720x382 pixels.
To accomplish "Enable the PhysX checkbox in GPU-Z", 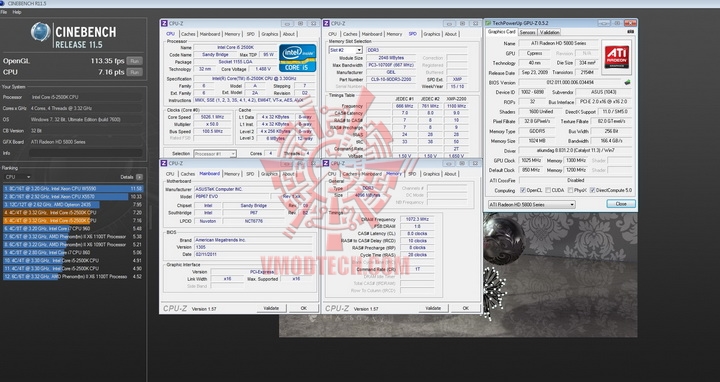I will tap(570, 190).
